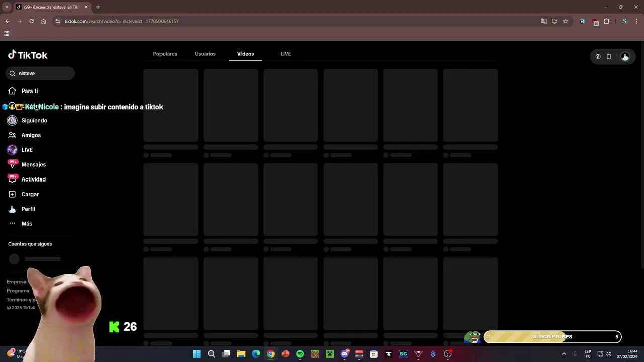This screenshot has height=362, width=644.
Task: Click the Suscriptores goal progress bar
Action: pyautogui.click(x=552, y=337)
